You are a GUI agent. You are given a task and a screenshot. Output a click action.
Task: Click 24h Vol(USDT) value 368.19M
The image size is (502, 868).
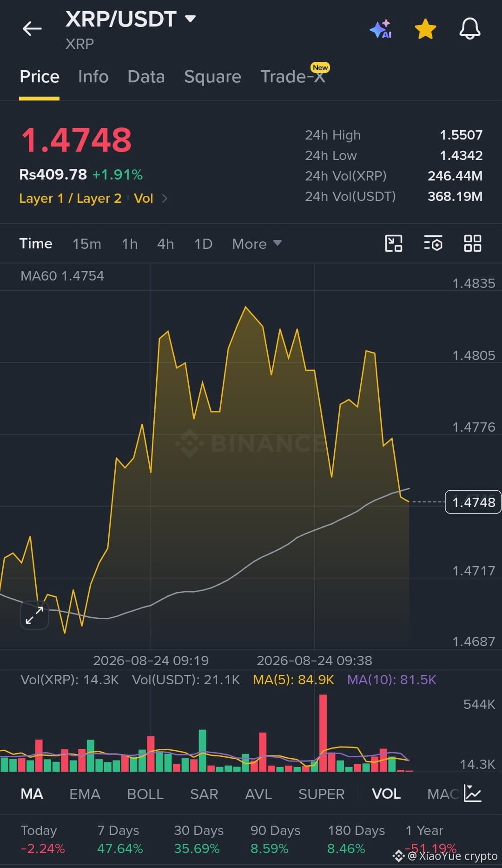tap(455, 196)
